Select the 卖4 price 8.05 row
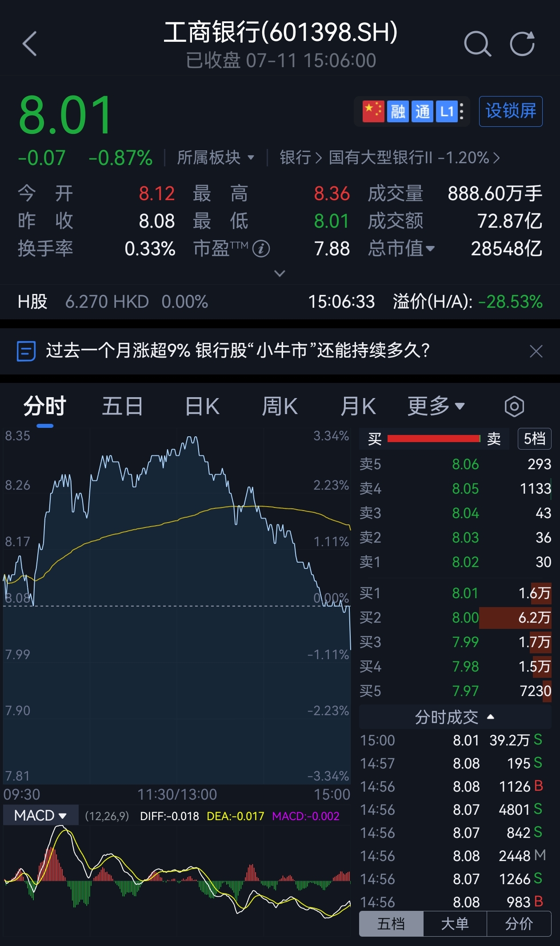 tap(455, 488)
